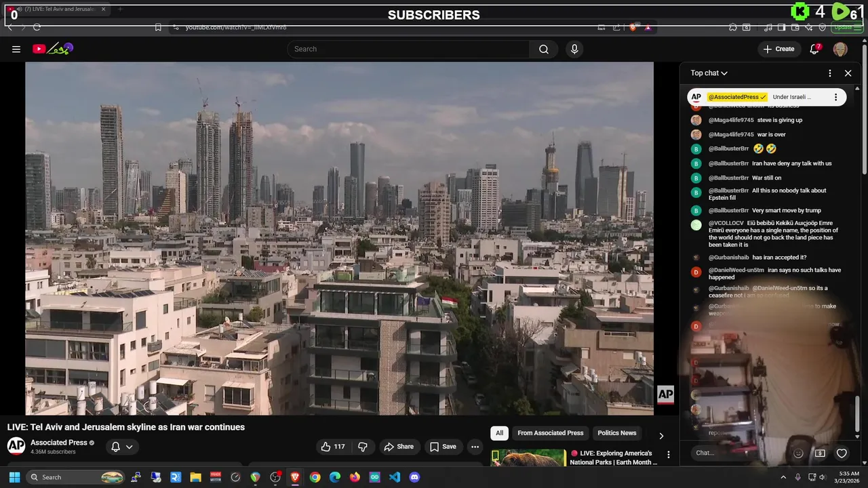This screenshot has height=488, width=868.
Task: Open options for National Parks video
Action: (x=668, y=455)
